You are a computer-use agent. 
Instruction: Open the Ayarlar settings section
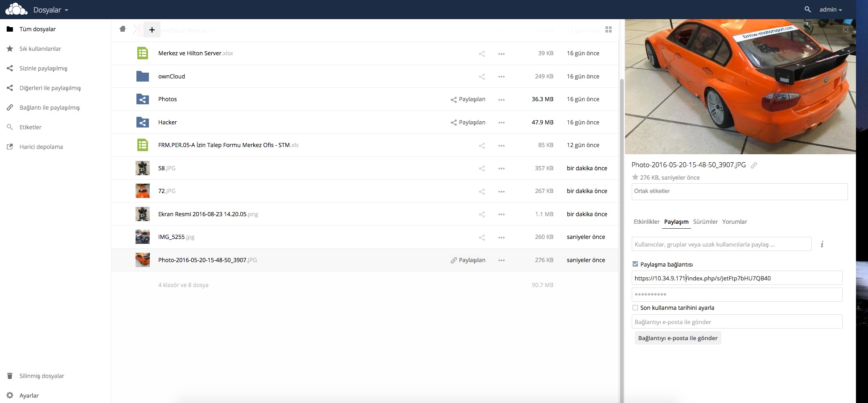29,395
